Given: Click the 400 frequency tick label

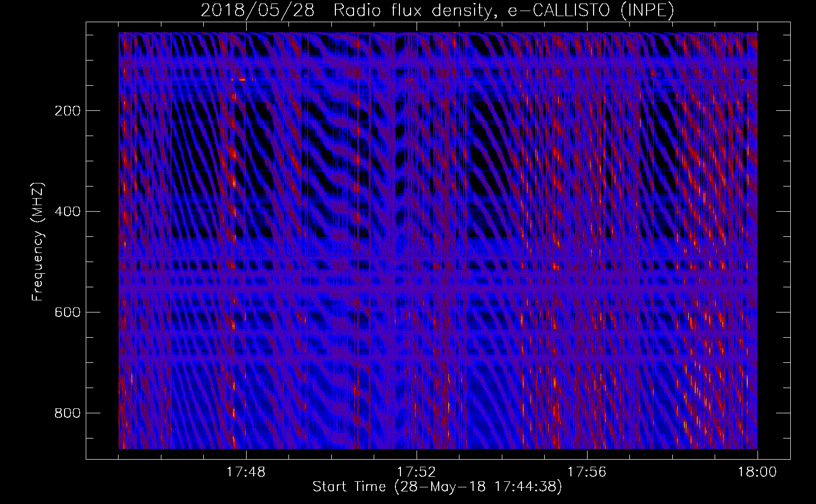Looking at the screenshot, I should point(67,212).
